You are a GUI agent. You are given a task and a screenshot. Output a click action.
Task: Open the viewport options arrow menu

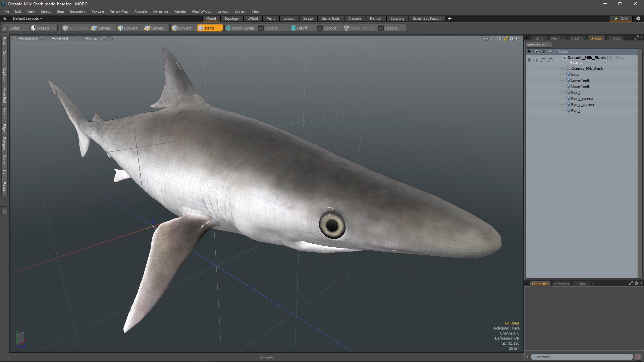pyautogui.click(x=517, y=39)
